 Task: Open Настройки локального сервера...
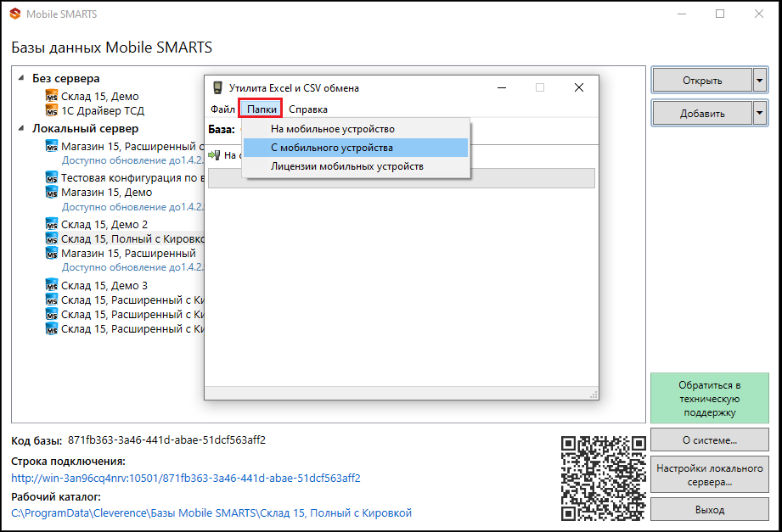tap(709, 474)
